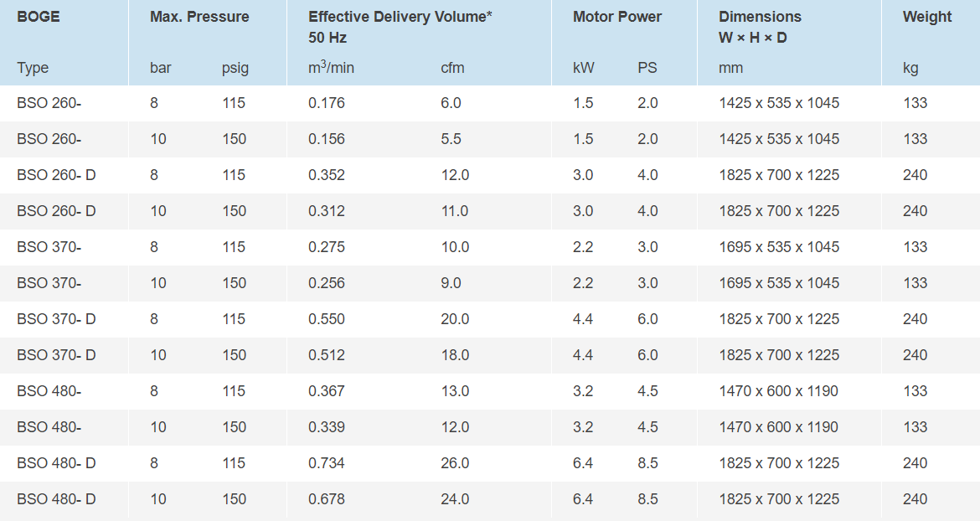Select the cfm unit subheader

(x=452, y=68)
